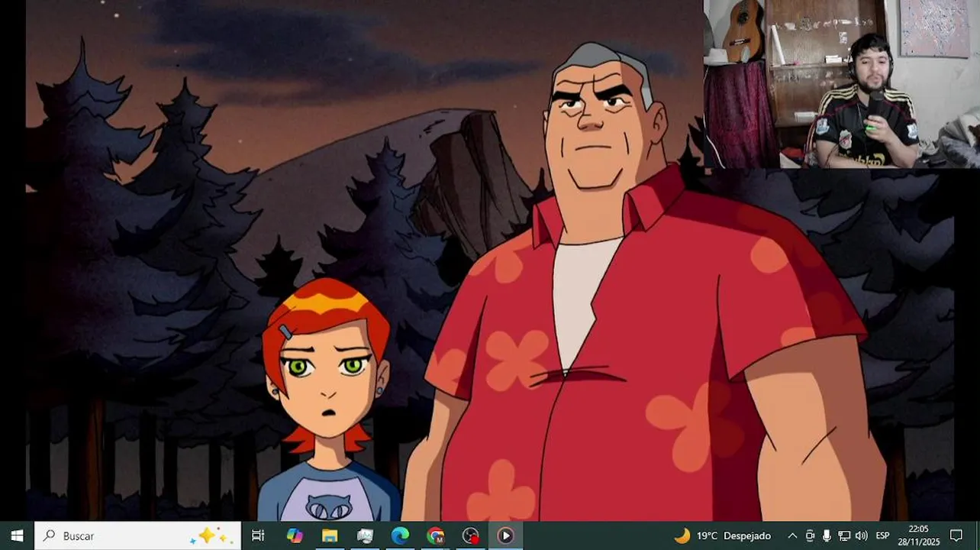The image size is (980, 550).
Task: Open the monitor app icon after File Explorer
Action: click(x=365, y=535)
